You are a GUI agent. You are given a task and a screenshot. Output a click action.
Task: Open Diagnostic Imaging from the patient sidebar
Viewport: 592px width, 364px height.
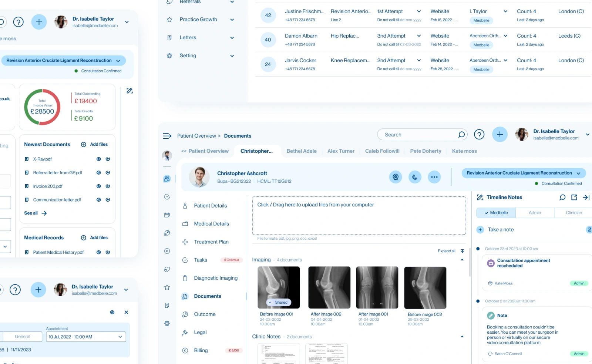click(x=216, y=278)
